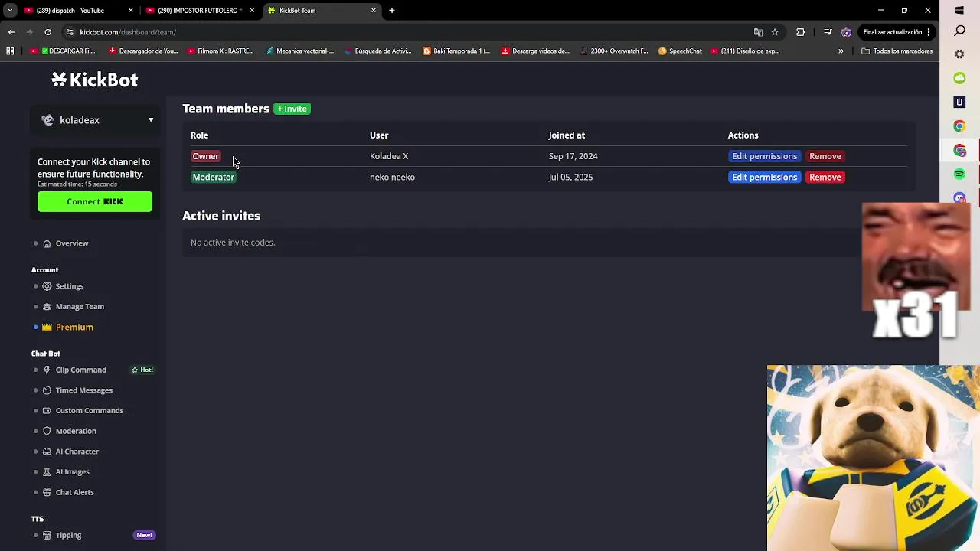
Task: Edit permissions for neko neeko
Action: 764,177
